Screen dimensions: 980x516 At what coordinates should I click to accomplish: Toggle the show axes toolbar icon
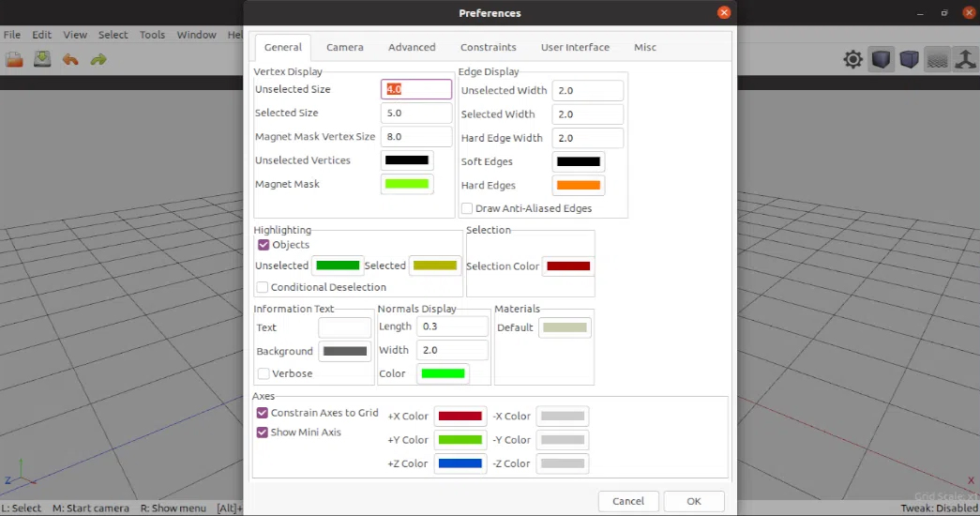pyautogui.click(x=965, y=60)
